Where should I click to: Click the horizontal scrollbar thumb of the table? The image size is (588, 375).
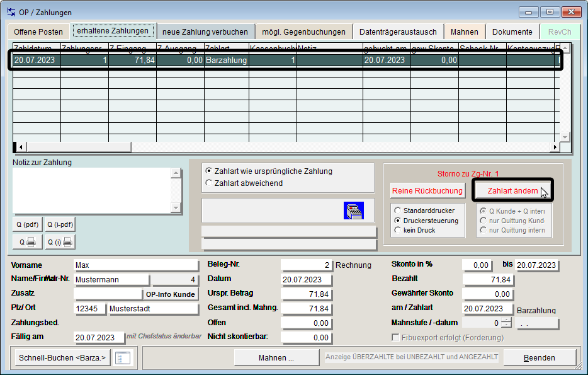(x=78, y=147)
